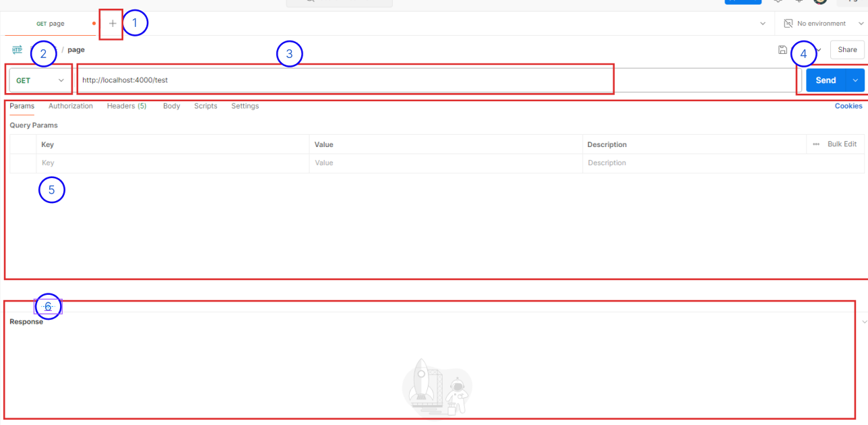Screen dimensions: 868x425
Task: Click the Send button
Action: tap(826, 80)
